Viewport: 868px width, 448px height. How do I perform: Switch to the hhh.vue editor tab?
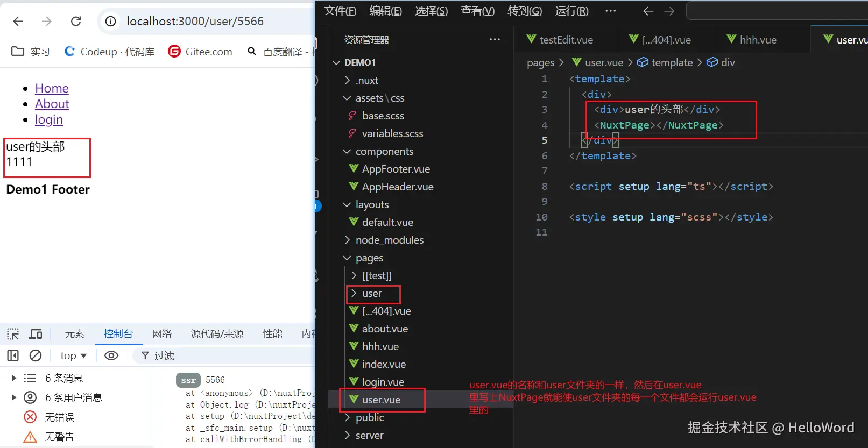click(761, 39)
